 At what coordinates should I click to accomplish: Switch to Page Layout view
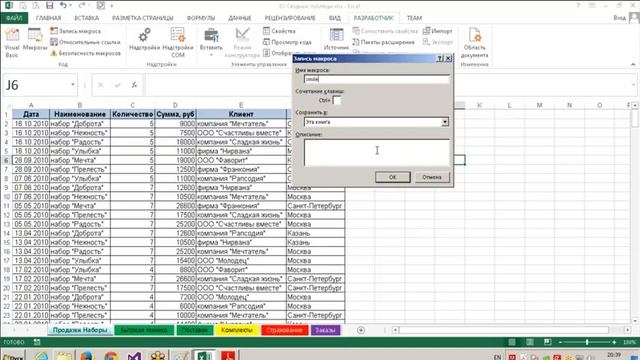coord(529,342)
